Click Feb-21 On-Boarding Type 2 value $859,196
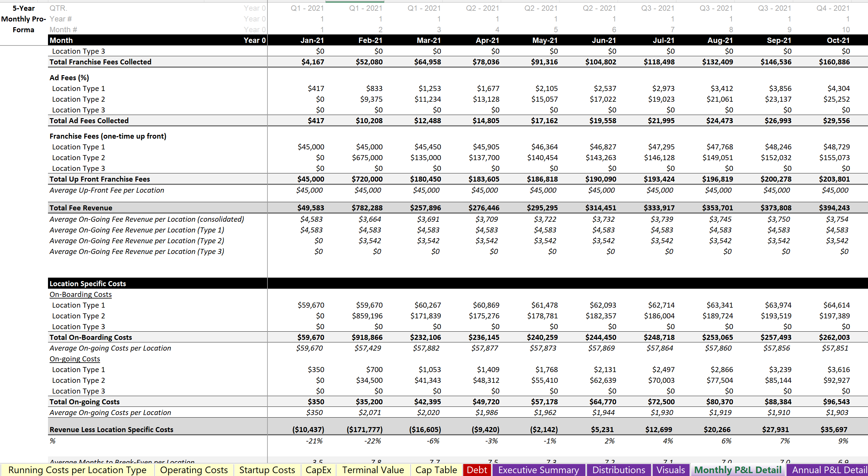Screen dimensions: 868x476 coord(367,316)
